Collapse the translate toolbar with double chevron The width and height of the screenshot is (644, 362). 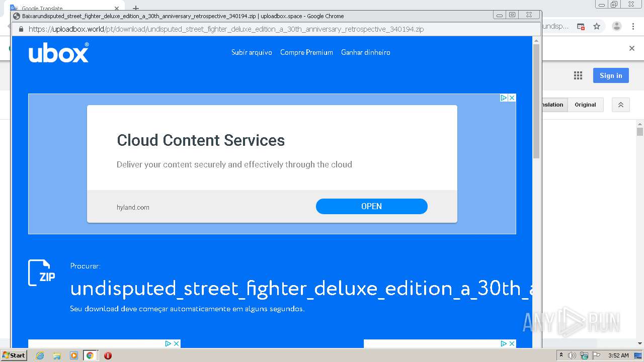[621, 105]
